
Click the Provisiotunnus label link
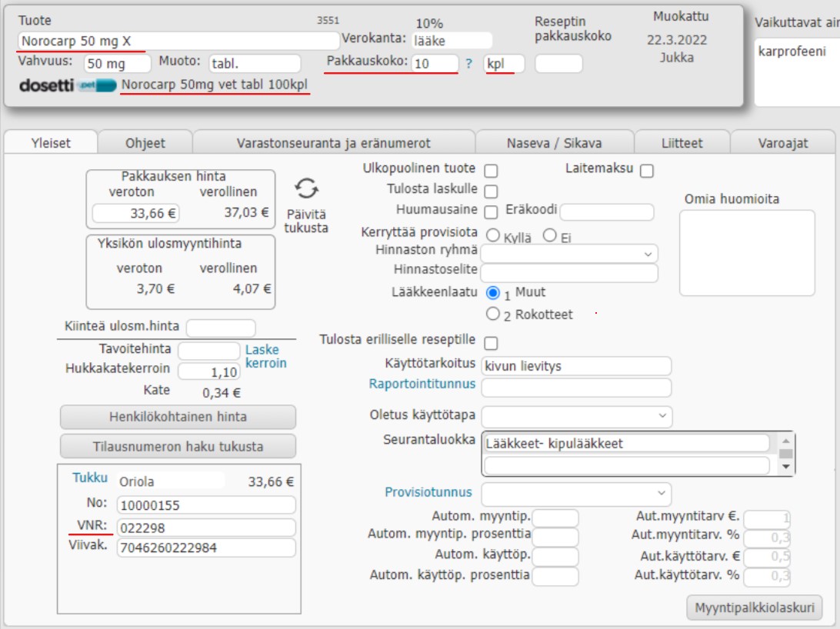[x=428, y=492]
